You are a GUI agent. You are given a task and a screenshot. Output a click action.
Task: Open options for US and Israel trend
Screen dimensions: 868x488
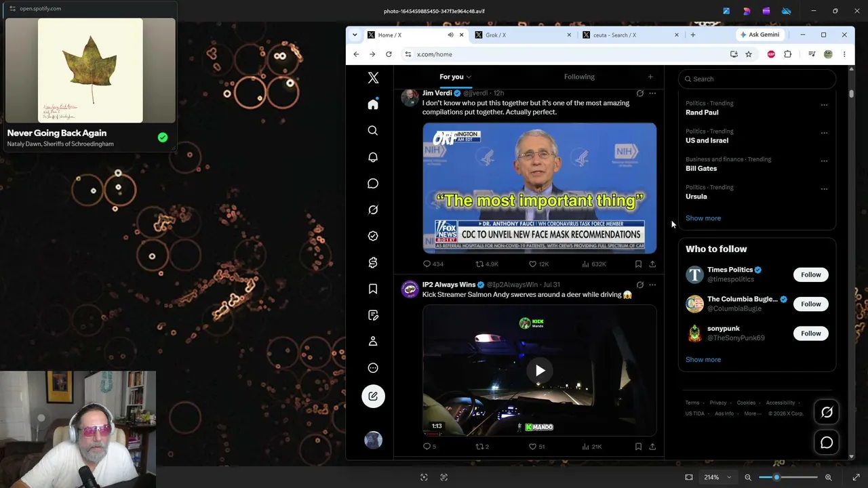click(824, 133)
